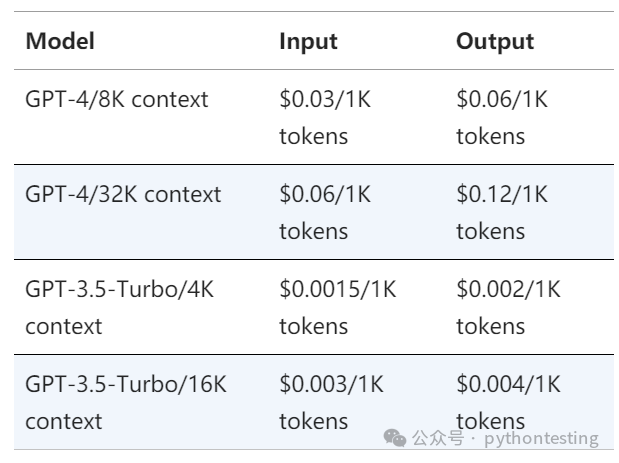Click the $0.03/1K tokens input price
The height and width of the screenshot is (463, 619).
coord(325,118)
